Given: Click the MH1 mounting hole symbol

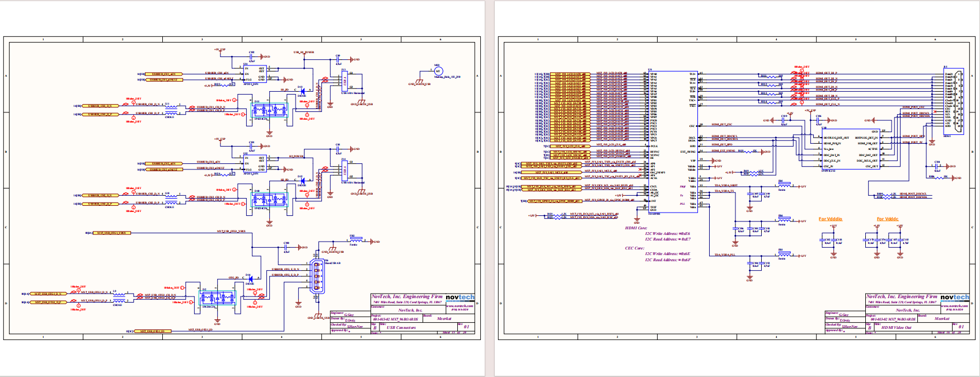Looking at the screenshot, I should pyautogui.click(x=438, y=71).
